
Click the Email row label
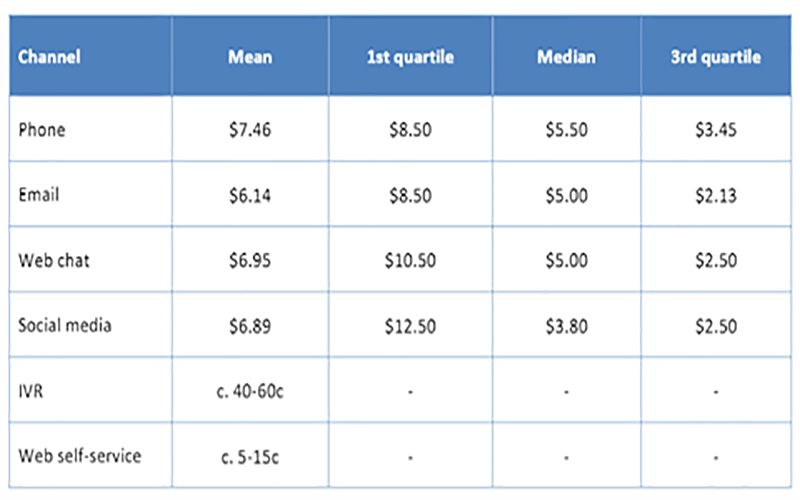(39, 194)
